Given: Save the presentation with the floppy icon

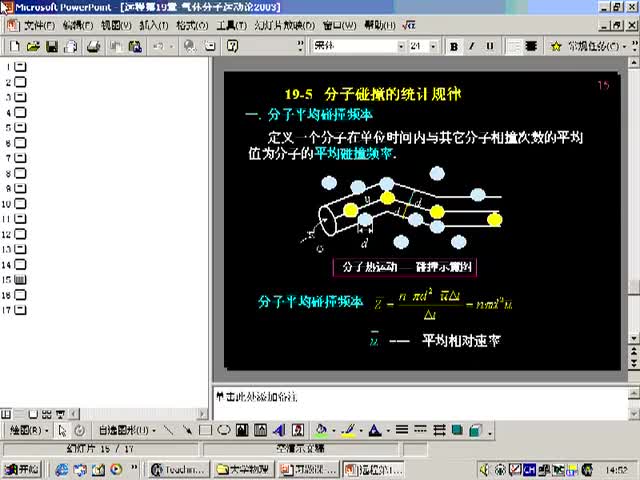Looking at the screenshot, I should [x=52, y=46].
